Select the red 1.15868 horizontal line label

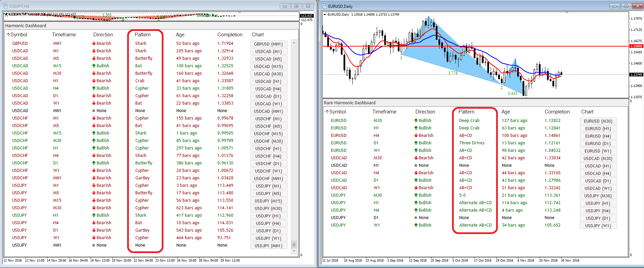(x=636, y=46)
